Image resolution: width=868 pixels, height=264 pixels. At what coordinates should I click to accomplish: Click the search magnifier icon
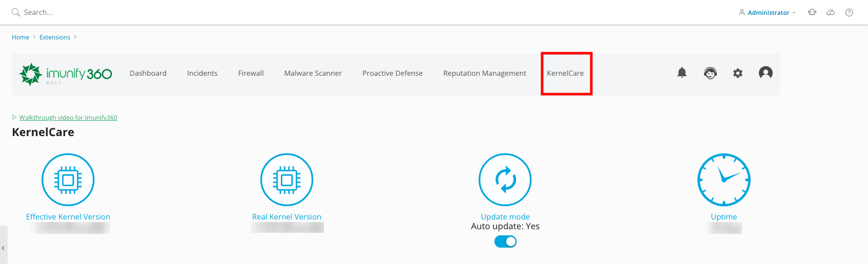[x=16, y=12]
